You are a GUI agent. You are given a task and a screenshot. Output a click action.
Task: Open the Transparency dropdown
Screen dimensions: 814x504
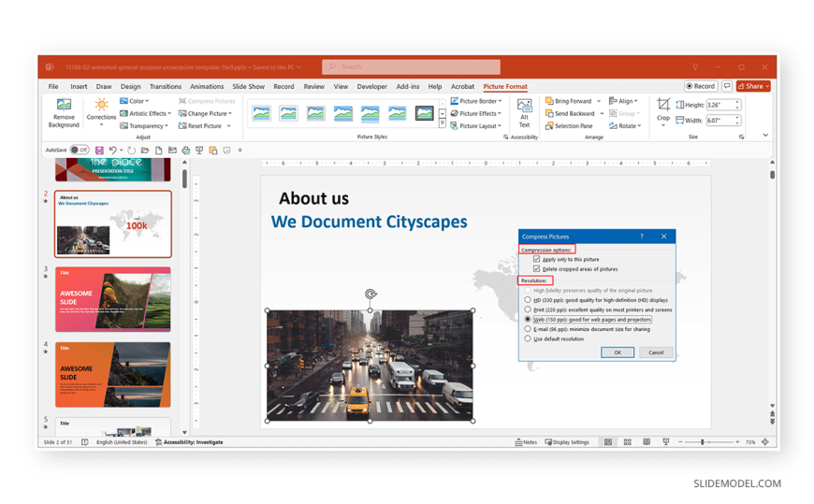click(x=144, y=126)
